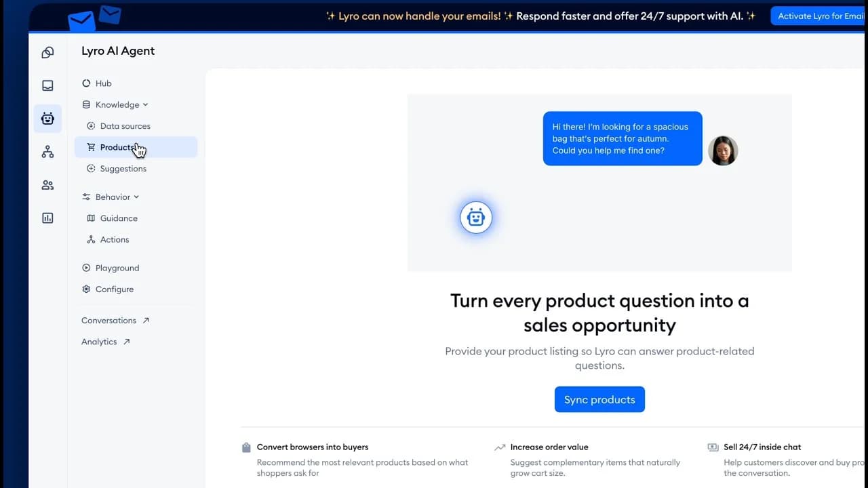Click the blue chat bubble message
This screenshot has height=488, width=868.
pyautogui.click(x=623, y=138)
